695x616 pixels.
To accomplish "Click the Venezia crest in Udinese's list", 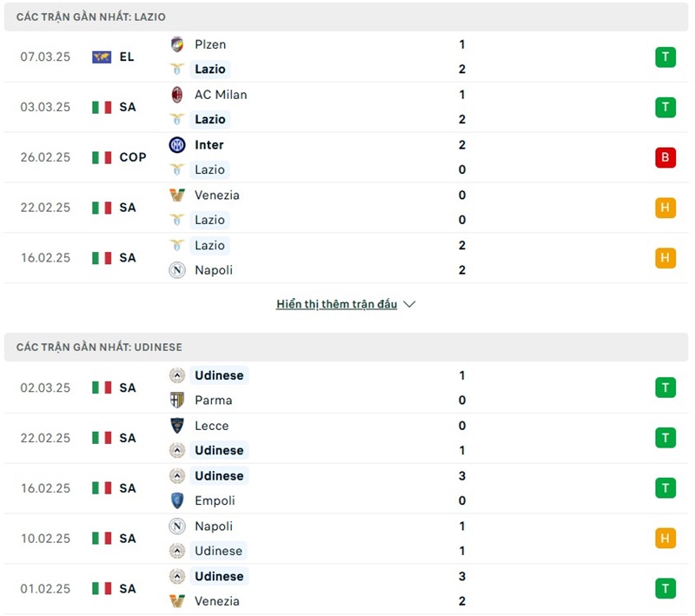I will [177, 601].
